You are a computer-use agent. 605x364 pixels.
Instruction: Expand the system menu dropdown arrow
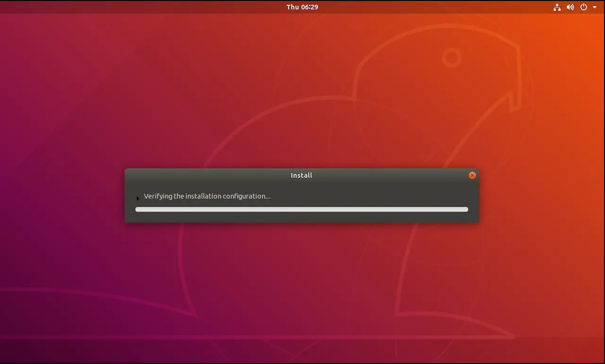[595, 8]
